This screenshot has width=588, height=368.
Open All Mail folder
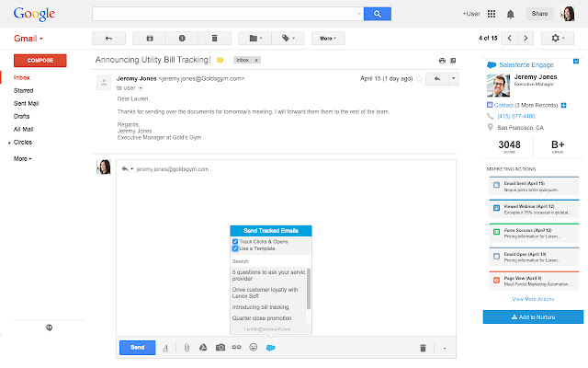tap(23, 129)
